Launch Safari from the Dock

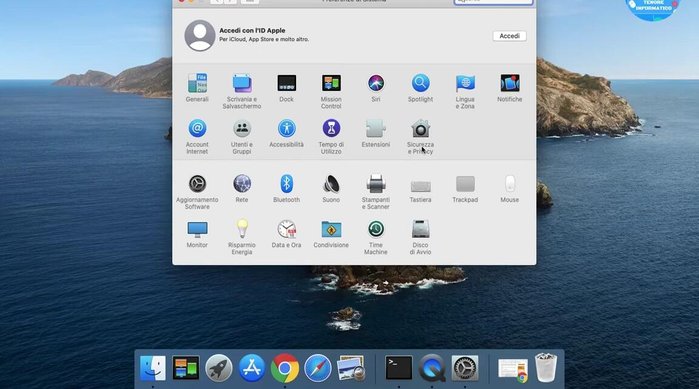pyautogui.click(x=318, y=368)
